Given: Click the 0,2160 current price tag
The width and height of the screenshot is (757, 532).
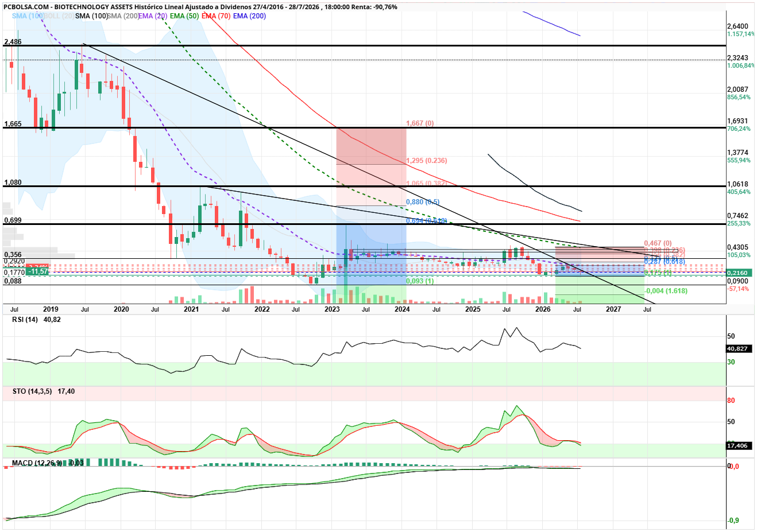Looking at the screenshot, I should pyautogui.click(x=738, y=273).
